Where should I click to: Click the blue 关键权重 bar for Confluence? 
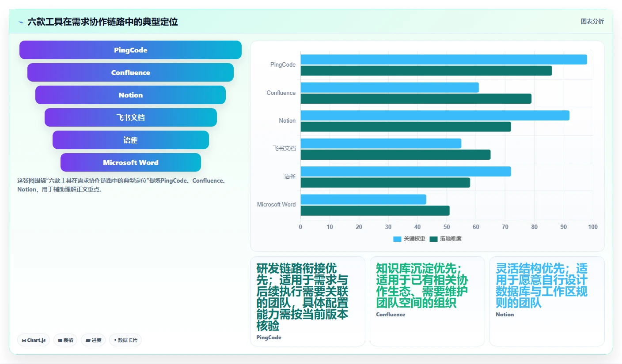(390, 87)
